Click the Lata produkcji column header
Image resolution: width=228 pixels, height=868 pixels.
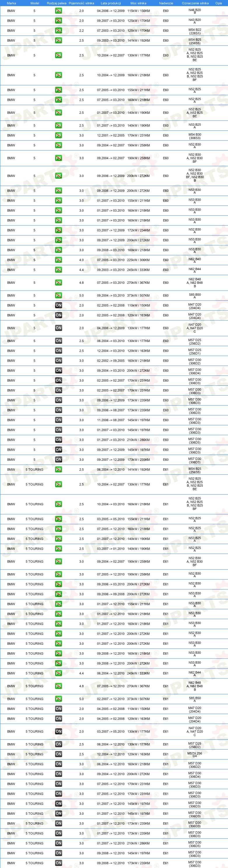(x=111, y=3)
